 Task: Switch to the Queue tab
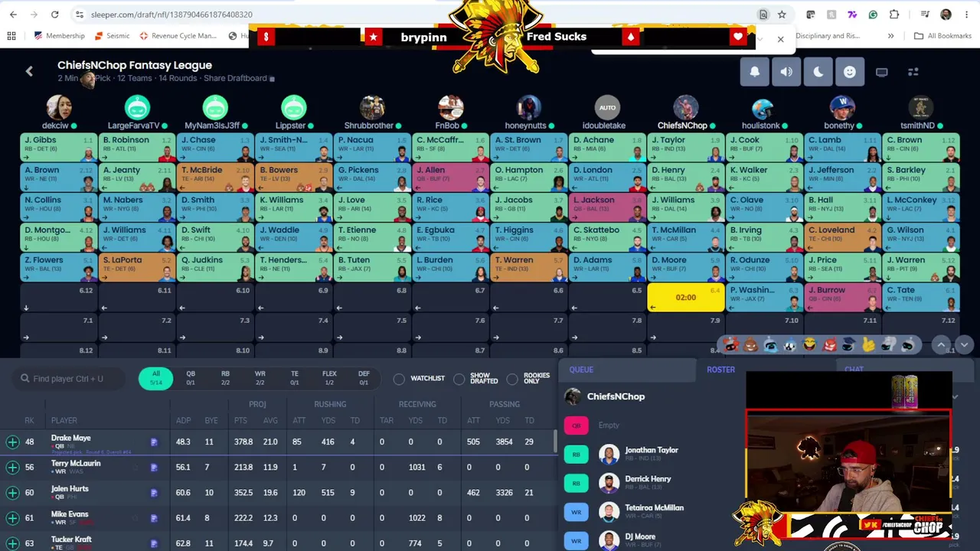(581, 370)
